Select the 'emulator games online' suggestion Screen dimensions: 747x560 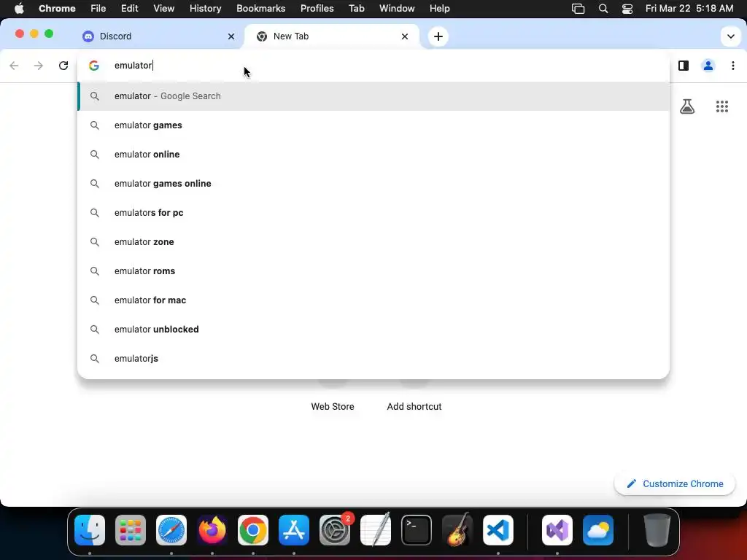point(373,183)
